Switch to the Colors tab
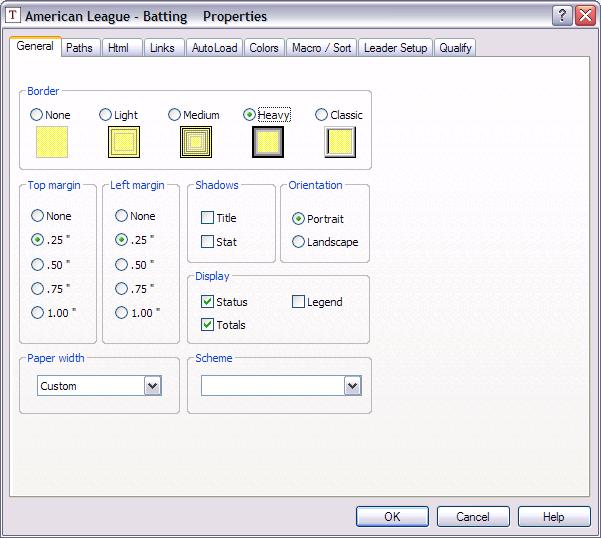Screen dimensions: 601x538 264,48
